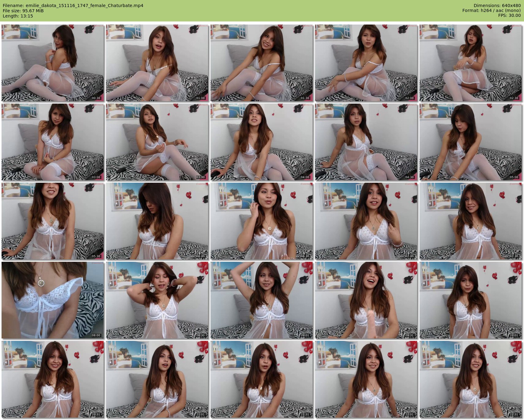Image resolution: width=524 pixels, height=420 pixels.
Task: Pick the close-up thumbnail marked 08:00
Action: [x=53, y=300]
